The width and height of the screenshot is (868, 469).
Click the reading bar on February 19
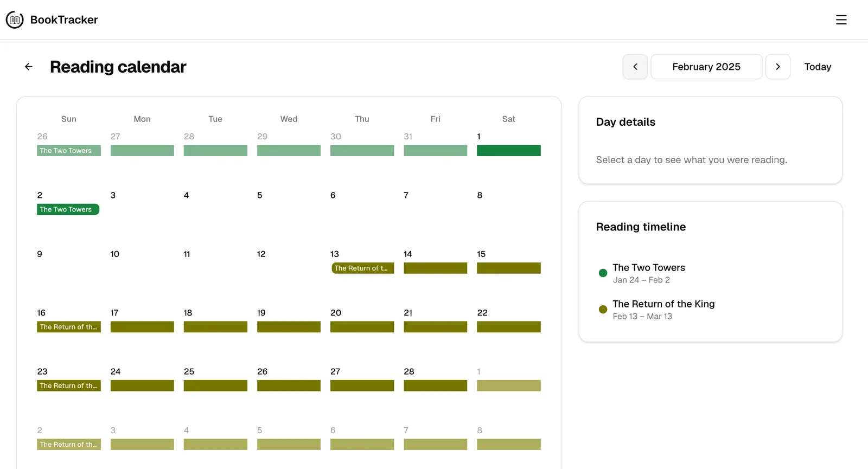point(289,327)
